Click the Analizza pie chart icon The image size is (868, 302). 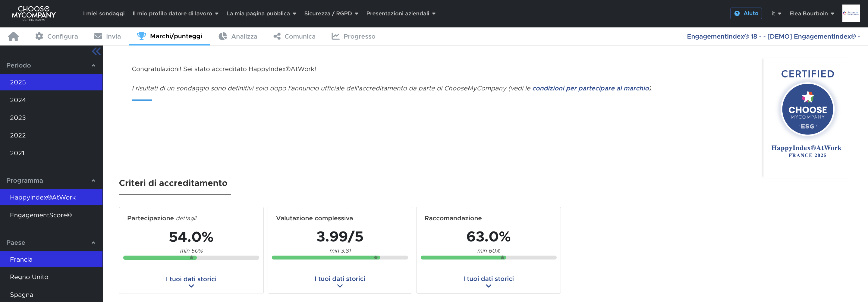[223, 36]
